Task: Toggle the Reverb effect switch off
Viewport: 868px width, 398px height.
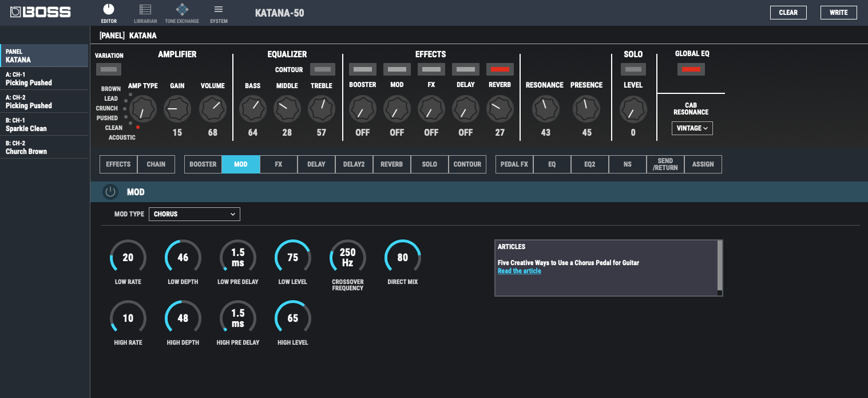Action: [x=500, y=69]
